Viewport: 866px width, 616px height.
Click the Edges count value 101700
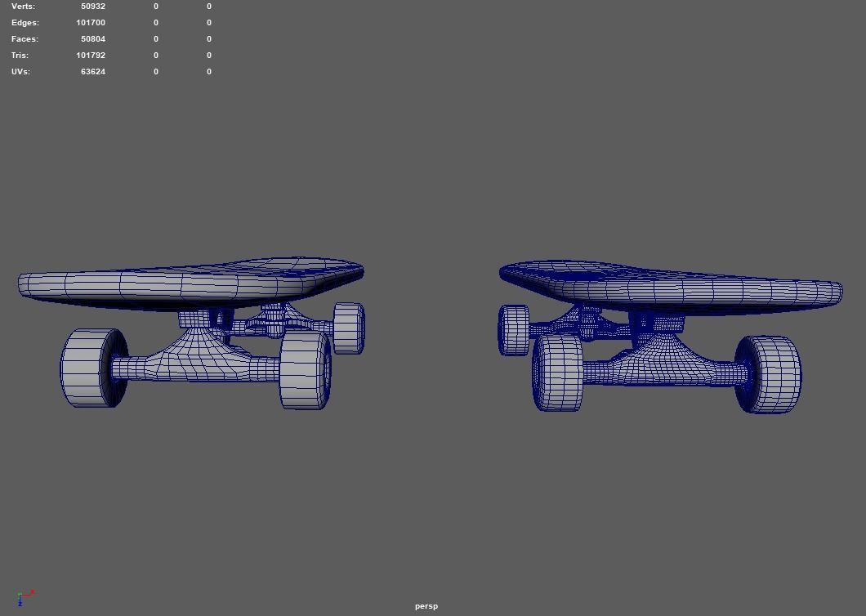(91, 23)
